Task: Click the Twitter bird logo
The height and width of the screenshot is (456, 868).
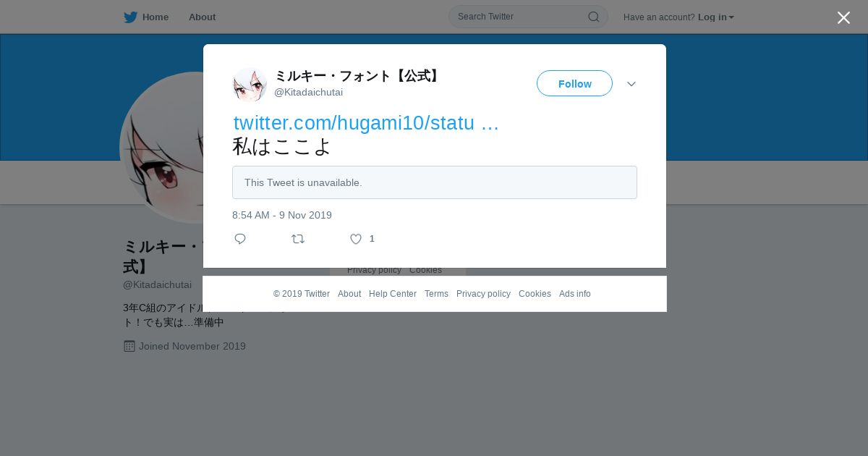Action: (130, 17)
